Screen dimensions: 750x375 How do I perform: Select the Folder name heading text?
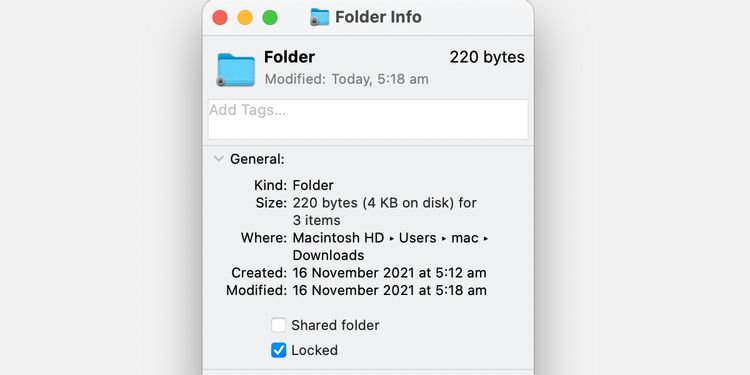(x=289, y=57)
